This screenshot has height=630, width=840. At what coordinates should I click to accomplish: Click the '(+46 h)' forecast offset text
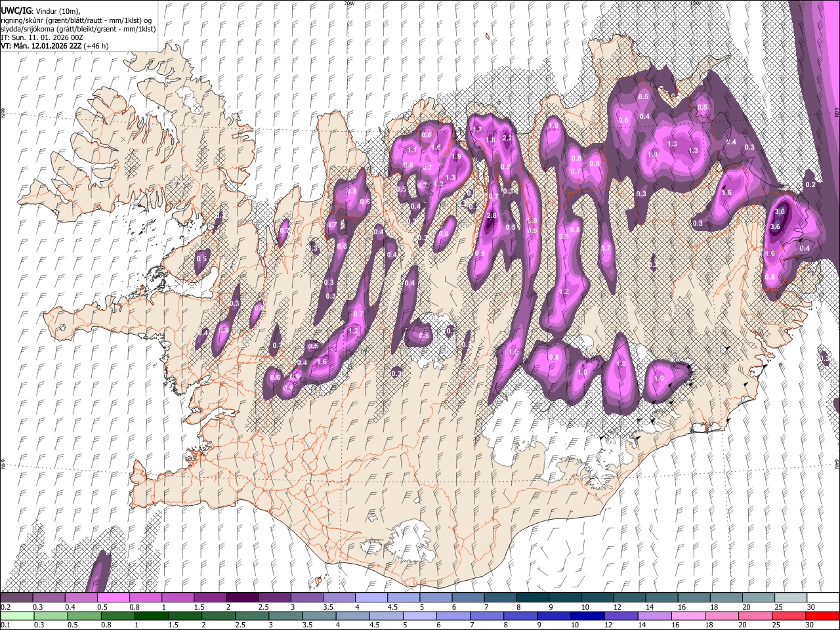pos(96,46)
